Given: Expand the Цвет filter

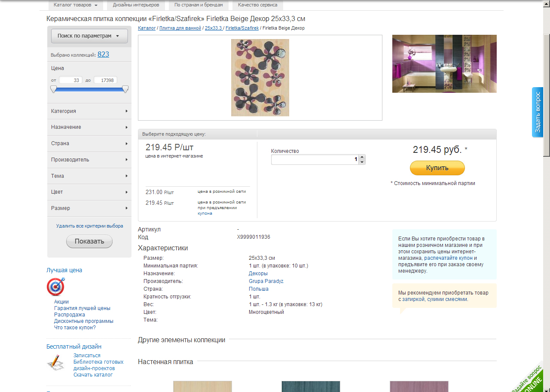Looking at the screenshot, I should pyautogui.click(x=89, y=192).
